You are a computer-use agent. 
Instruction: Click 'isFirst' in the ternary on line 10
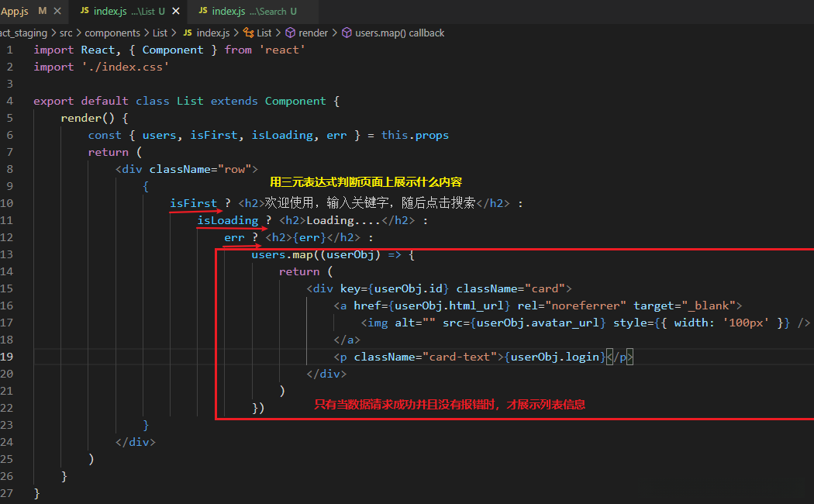193,203
